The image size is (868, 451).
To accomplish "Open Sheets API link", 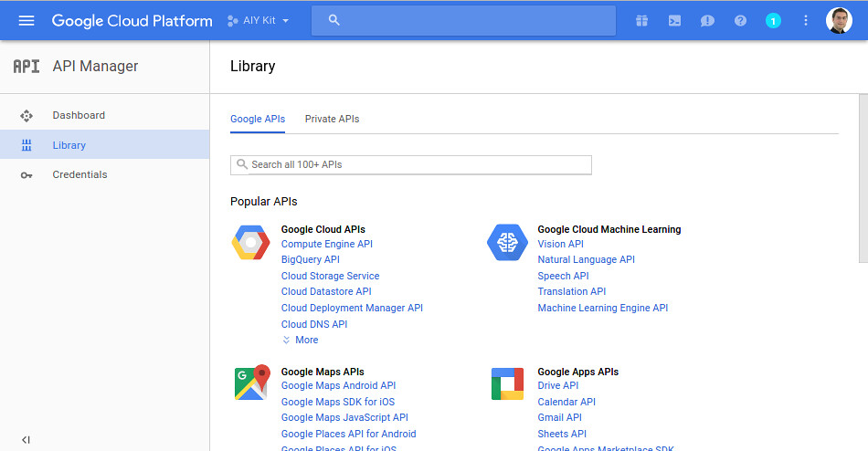I will coord(562,434).
